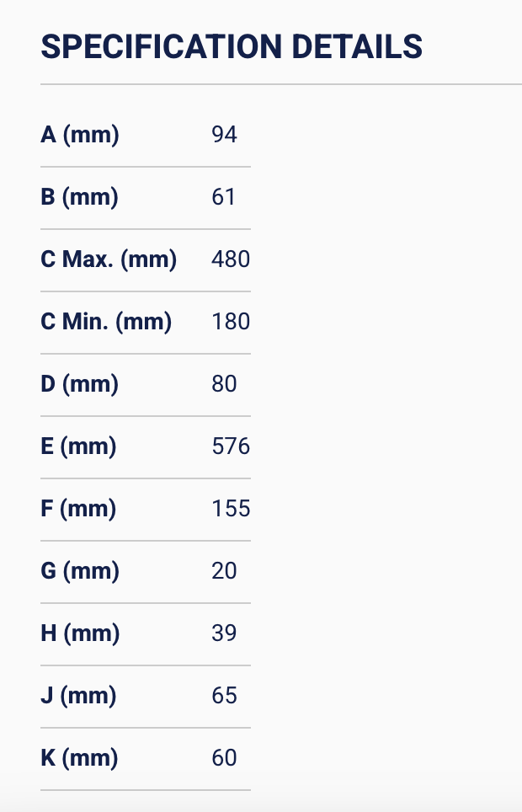Select the G (mm) label
This screenshot has height=812, width=522.
80,571
